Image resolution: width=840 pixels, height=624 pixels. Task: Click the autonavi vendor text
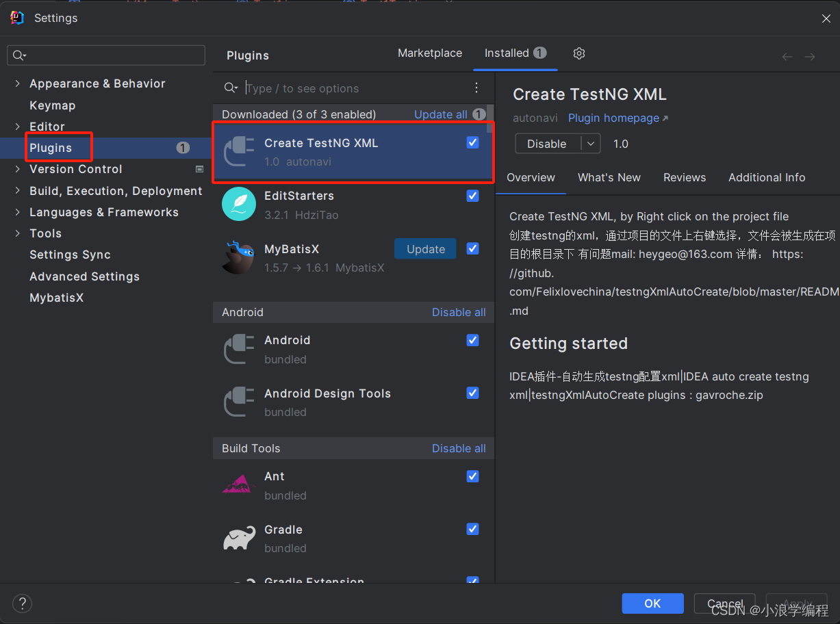535,118
